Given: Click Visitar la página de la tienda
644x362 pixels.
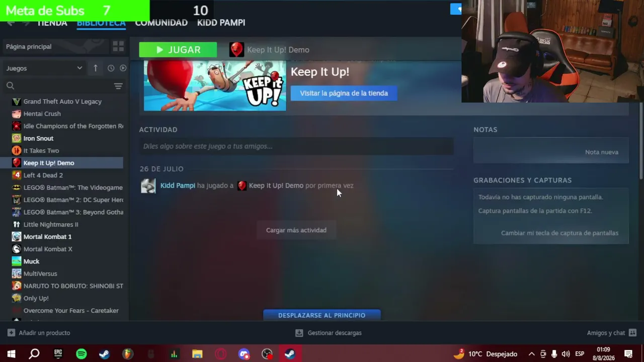Looking at the screenshot, I should 344,93.
